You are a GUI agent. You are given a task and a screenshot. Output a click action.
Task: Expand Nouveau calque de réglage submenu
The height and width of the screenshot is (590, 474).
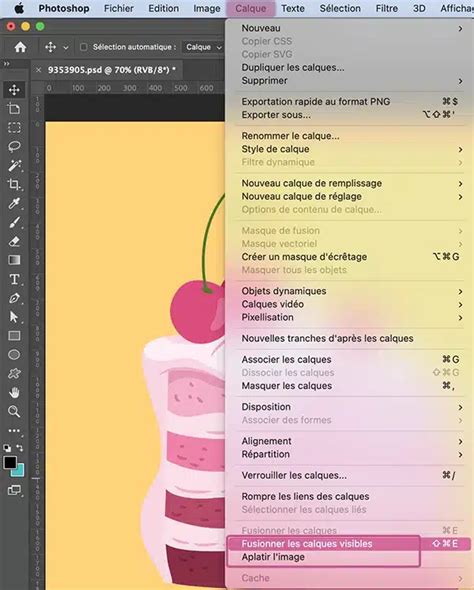[460, 197]
